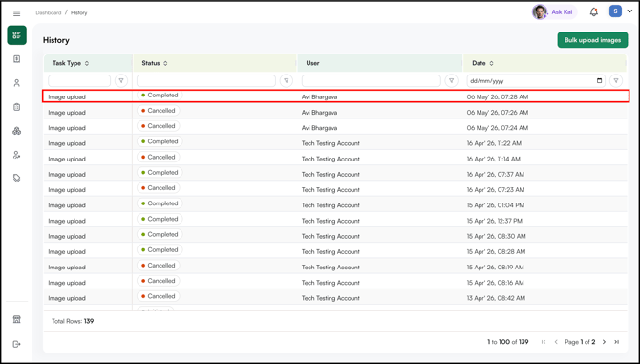640x364 pixels.
Task: Click the User column header
Action: pos(312,63)
